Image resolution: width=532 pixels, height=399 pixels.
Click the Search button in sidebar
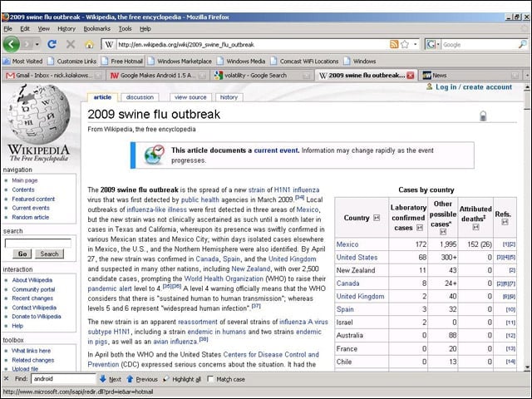point(50,254)
